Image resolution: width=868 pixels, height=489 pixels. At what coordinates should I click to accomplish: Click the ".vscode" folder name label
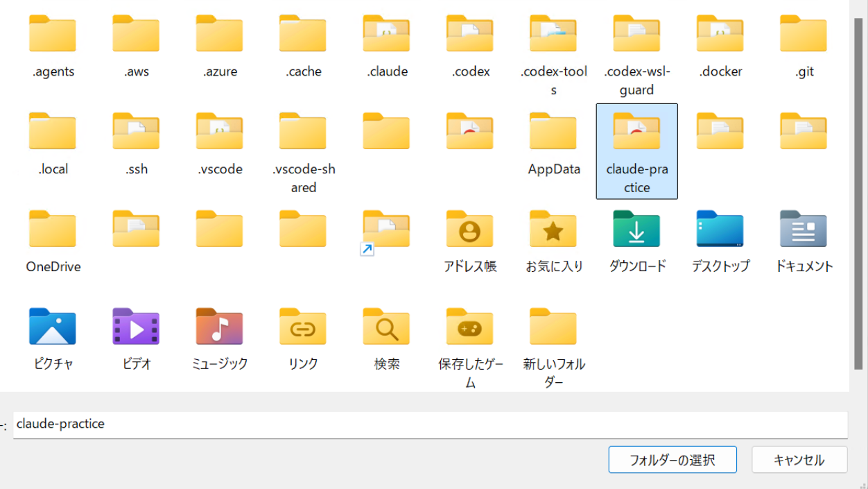tap(220, 169)
